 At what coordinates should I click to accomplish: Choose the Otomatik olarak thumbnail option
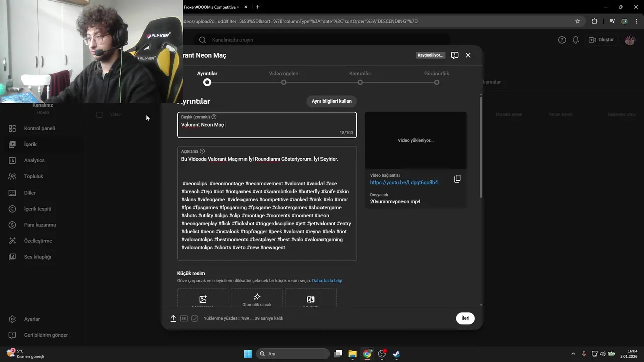click(x=257, y=298)
